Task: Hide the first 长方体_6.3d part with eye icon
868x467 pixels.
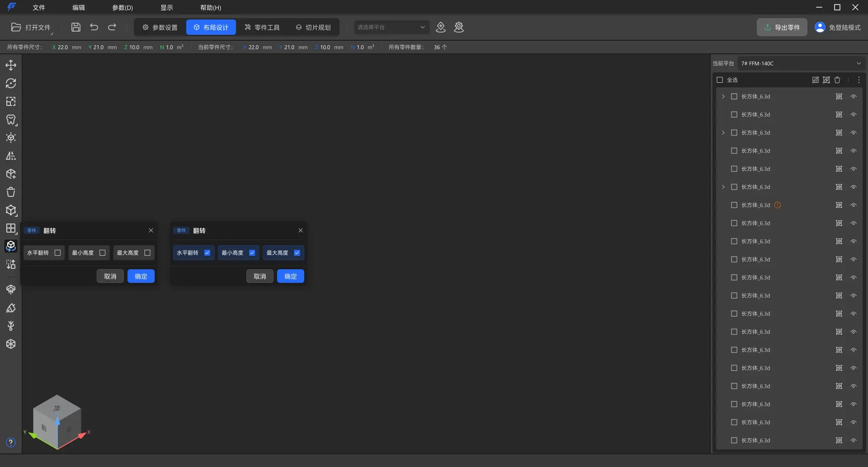Action: click(x=854, y=96)
